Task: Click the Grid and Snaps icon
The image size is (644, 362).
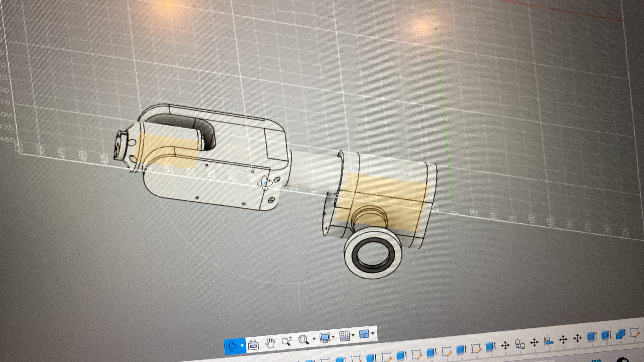Action: (345, 336)
